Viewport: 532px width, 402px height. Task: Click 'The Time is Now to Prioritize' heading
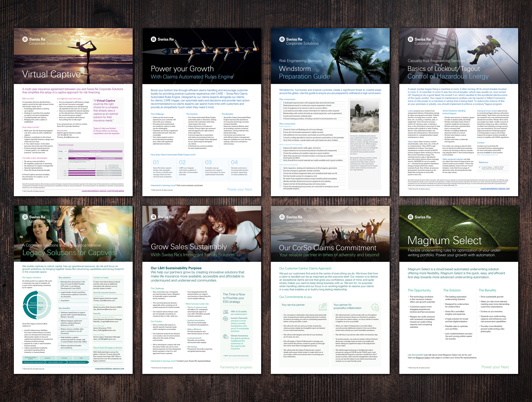click(x=234, y=298)
